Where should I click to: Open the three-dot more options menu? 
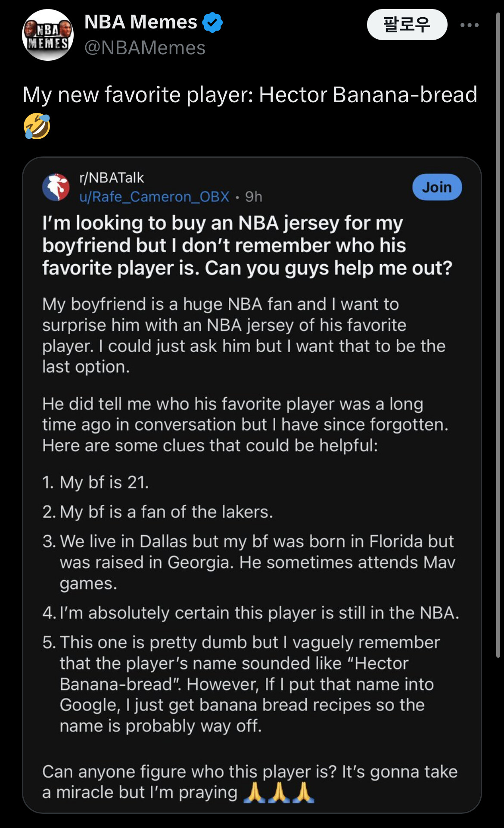pos(469,25)
